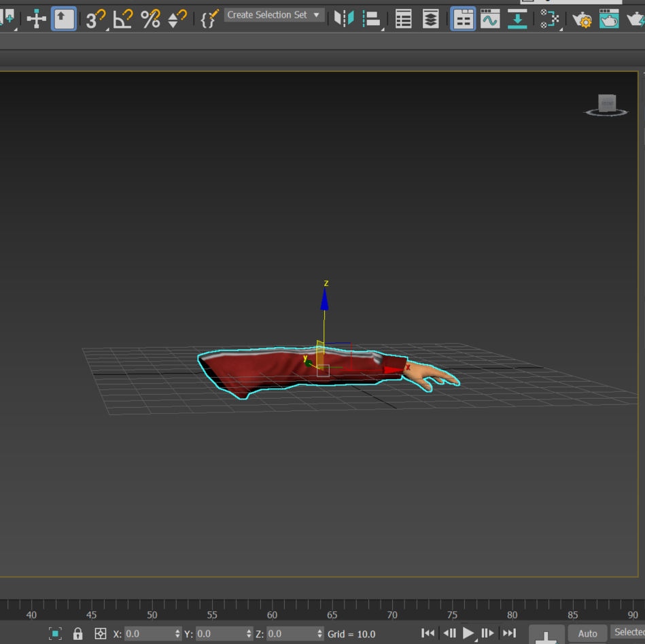This screenshot has width=645, height=644.
Task: Open Edit Named Selection Sets
Action: 210,19
